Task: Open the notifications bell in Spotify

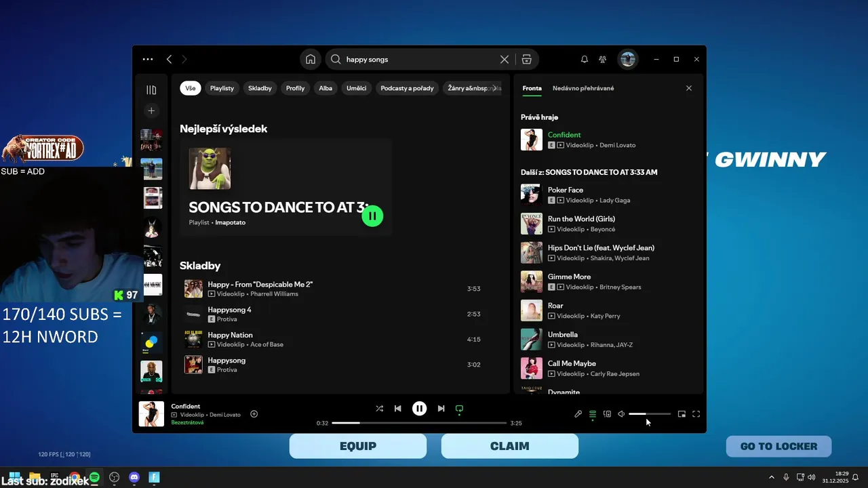Action: point(585,60)
